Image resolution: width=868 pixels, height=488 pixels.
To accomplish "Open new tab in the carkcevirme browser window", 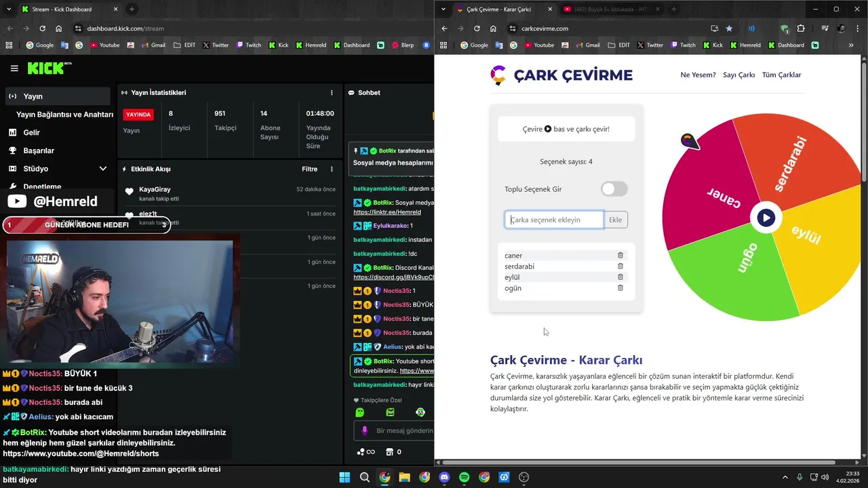I will [x=674, y=9].
